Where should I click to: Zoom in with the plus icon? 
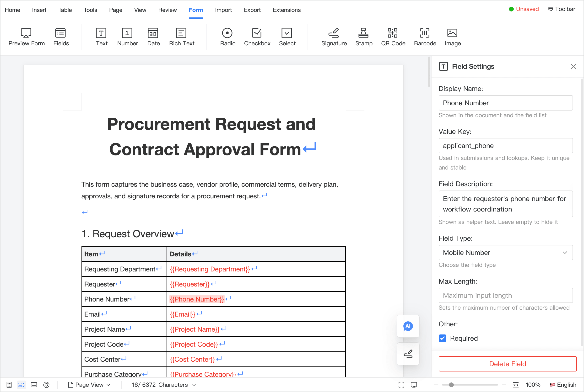[x=504, y=385]
